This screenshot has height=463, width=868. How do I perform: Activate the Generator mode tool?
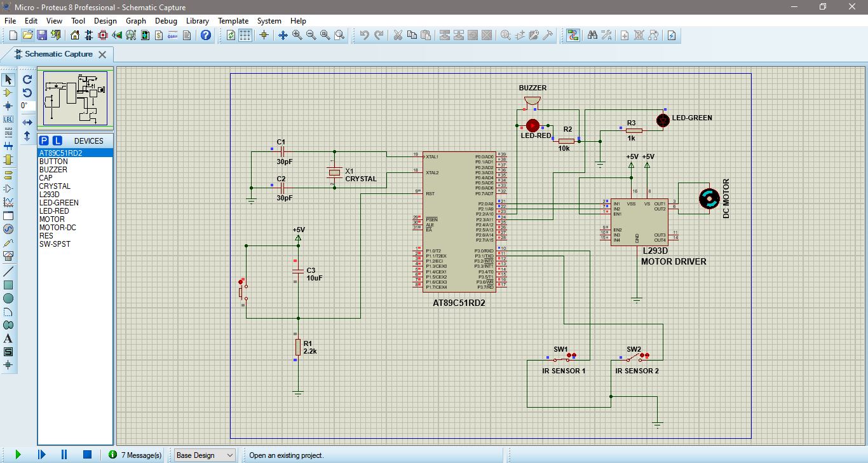[8, 229]
